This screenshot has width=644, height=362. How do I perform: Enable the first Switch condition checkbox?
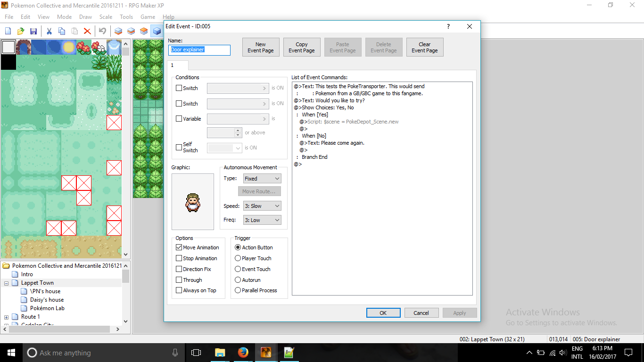179,88
